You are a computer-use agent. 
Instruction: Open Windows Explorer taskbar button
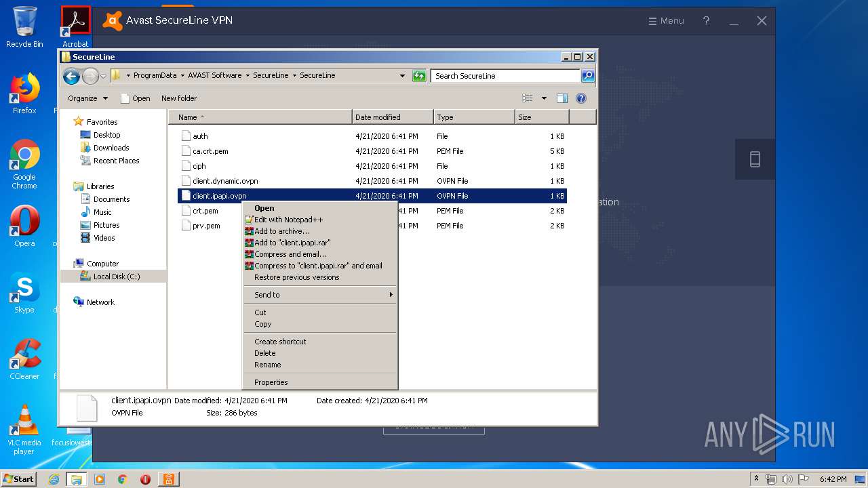76,479
